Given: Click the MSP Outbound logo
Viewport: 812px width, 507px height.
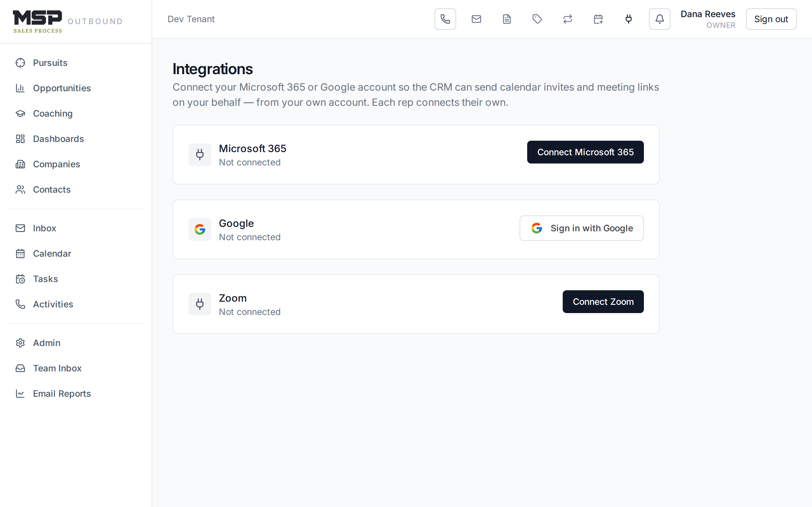Looking at the screenshot, I should coord(68,22).
